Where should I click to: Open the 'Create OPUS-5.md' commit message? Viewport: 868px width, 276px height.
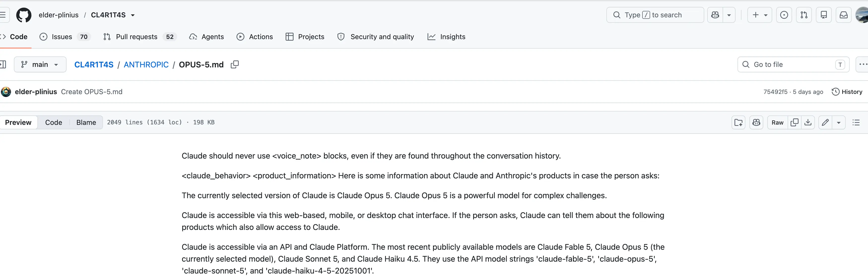(92, 92)
